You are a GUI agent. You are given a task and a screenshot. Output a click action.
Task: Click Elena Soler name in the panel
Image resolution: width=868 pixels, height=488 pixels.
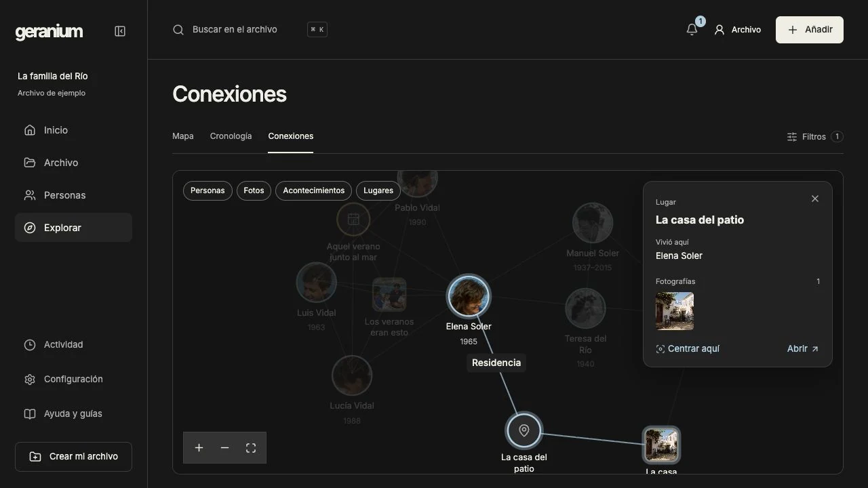point(679,256)
